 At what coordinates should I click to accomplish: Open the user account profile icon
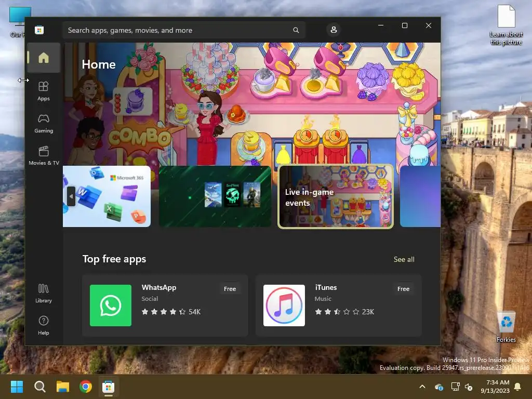334,30
